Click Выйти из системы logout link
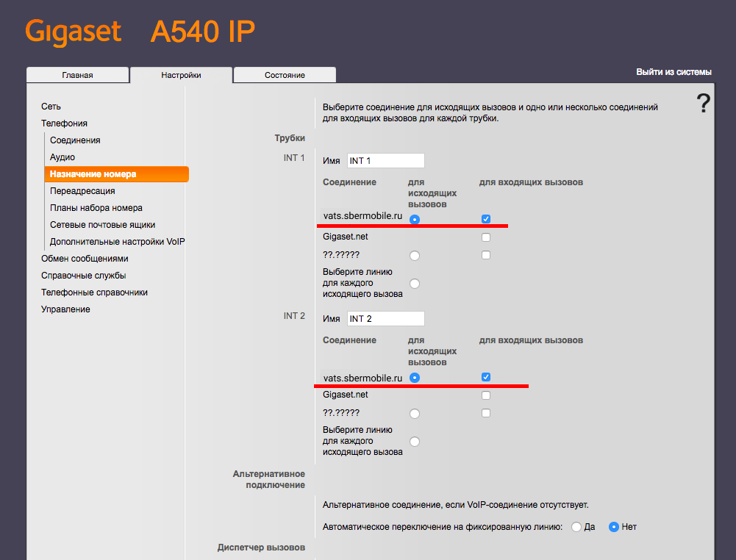736x560 pixels. (x=674, y=72)
